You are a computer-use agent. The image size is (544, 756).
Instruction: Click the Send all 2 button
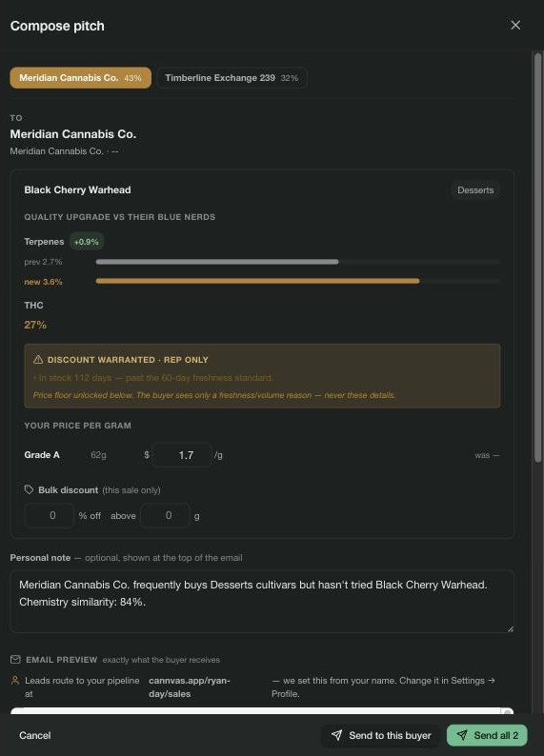coord(487,735)
